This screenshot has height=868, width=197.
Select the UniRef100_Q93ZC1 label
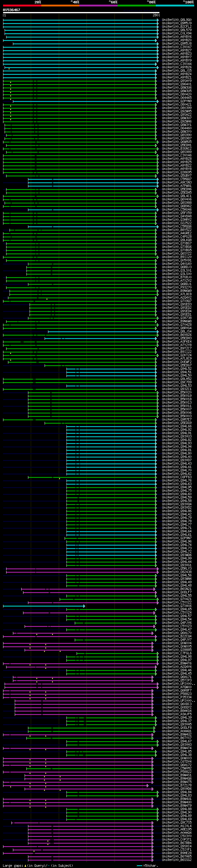pyautogui.click(x=177, y=389)
